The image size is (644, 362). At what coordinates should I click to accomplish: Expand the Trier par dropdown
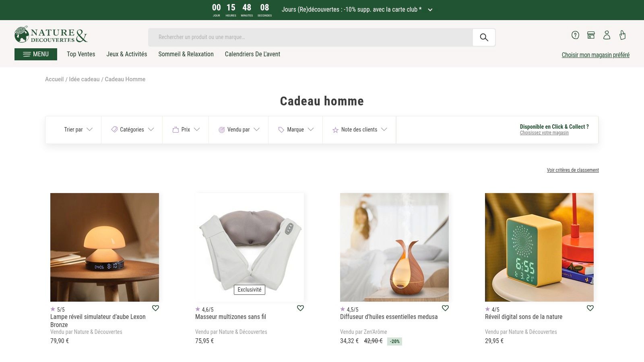click(78, 130)
